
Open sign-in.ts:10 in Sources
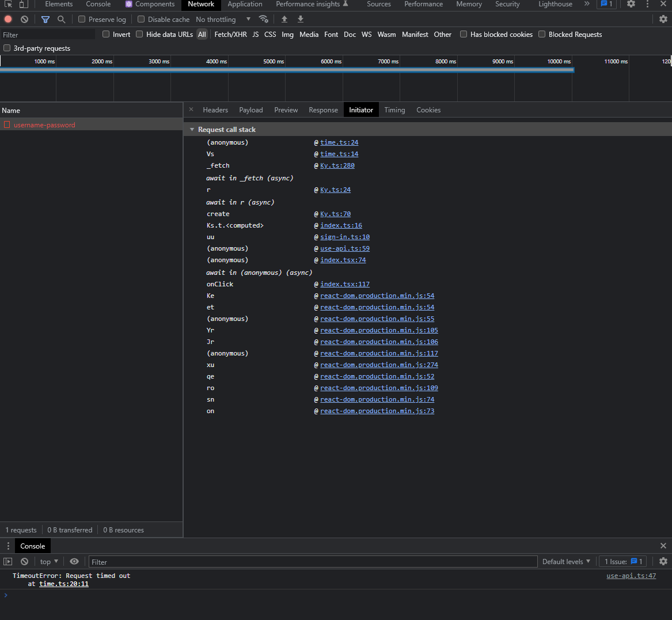pyautogui.click(x=345, y=237)
